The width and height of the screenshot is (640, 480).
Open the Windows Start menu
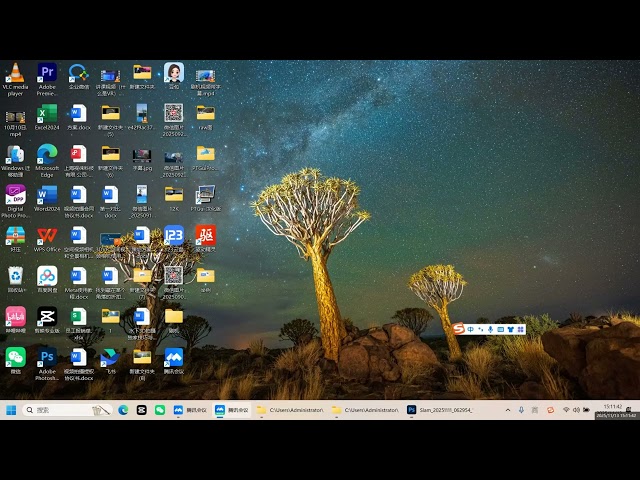(x=11, y=410)
